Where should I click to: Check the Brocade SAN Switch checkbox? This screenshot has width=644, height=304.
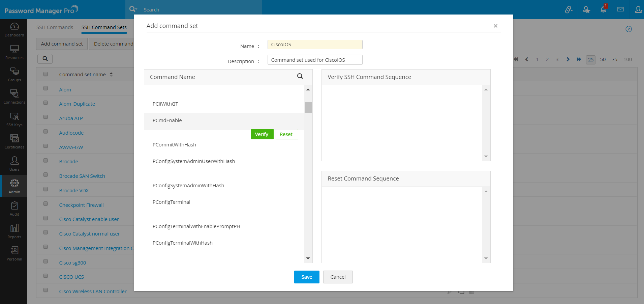(45, 175)
